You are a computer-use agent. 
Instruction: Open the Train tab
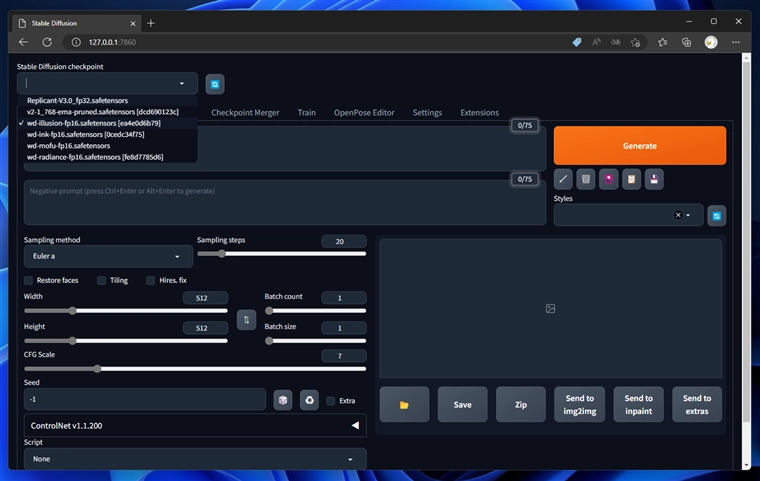[x=306, y=112]
